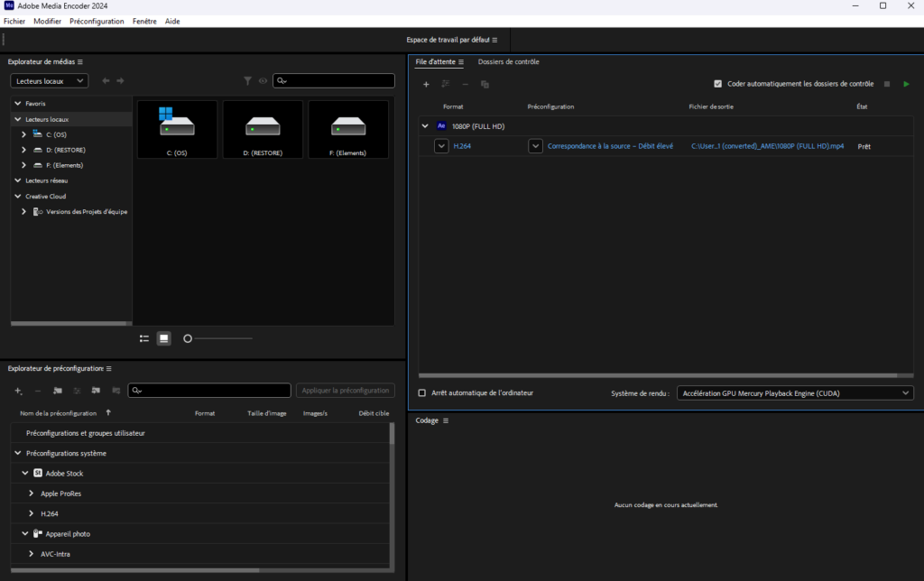Viewport: 924px width, 581px height.
Task: Switch media browser to list view
Action: point(144,338)
